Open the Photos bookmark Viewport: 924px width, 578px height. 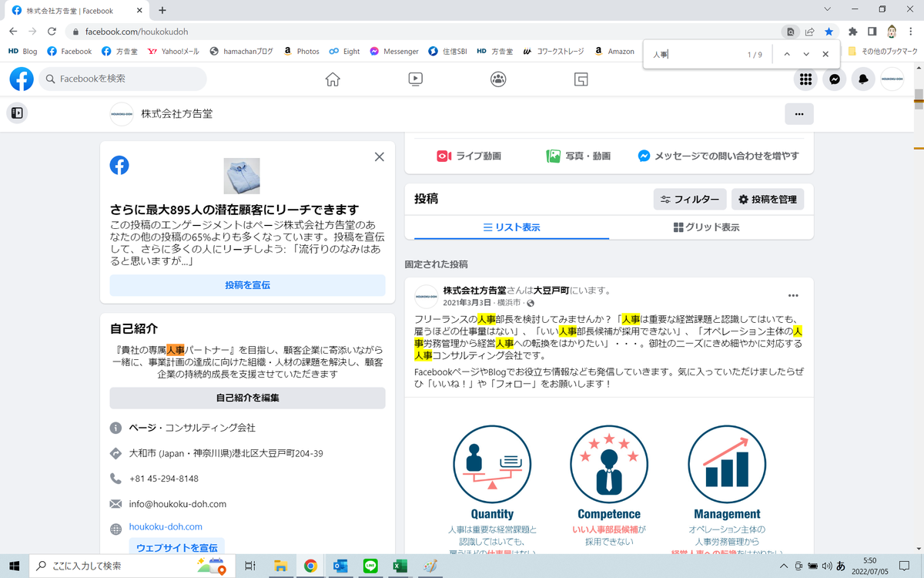click(301, 52)
